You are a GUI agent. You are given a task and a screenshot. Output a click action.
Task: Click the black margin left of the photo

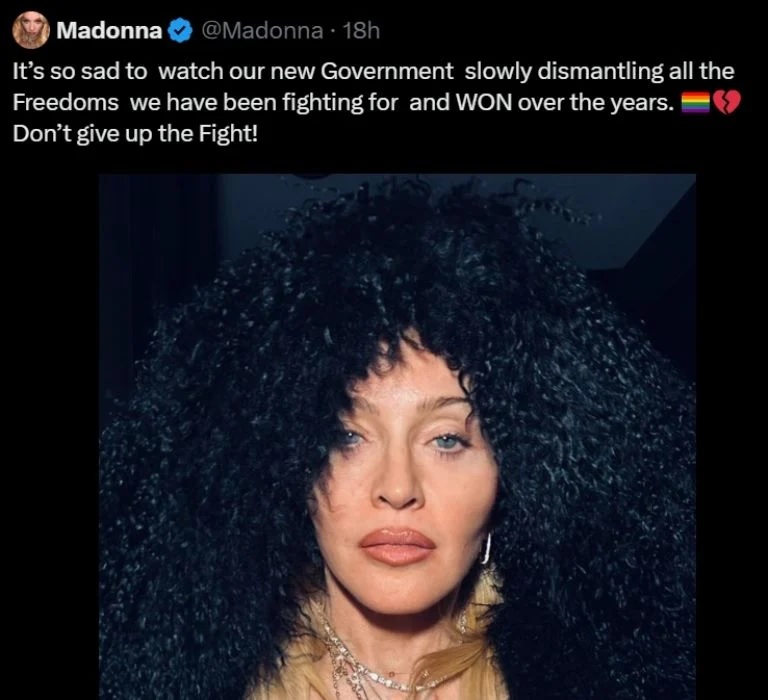point(49,436)
